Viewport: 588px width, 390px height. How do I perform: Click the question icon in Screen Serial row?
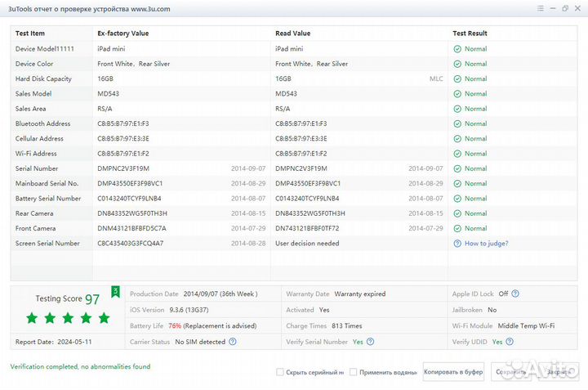coord(457,243)
